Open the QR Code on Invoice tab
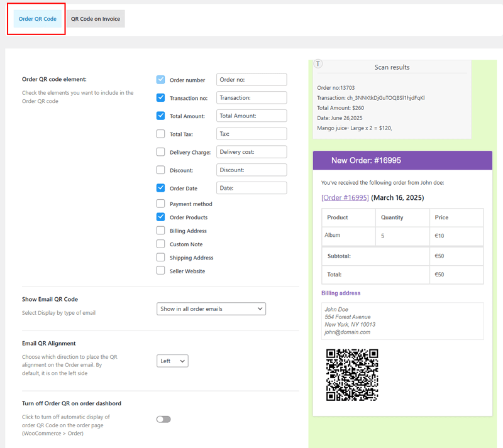Image resolution: width=503 pixels, height=448 pixels. tap(96, 19)
